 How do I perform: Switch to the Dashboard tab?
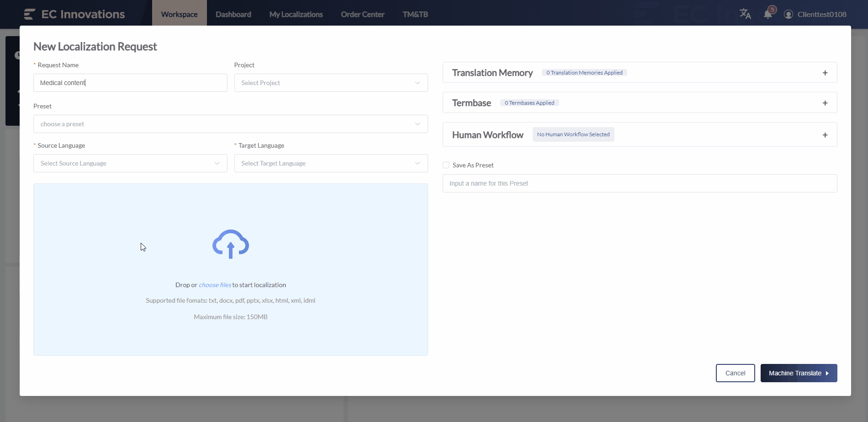[233, 14]
